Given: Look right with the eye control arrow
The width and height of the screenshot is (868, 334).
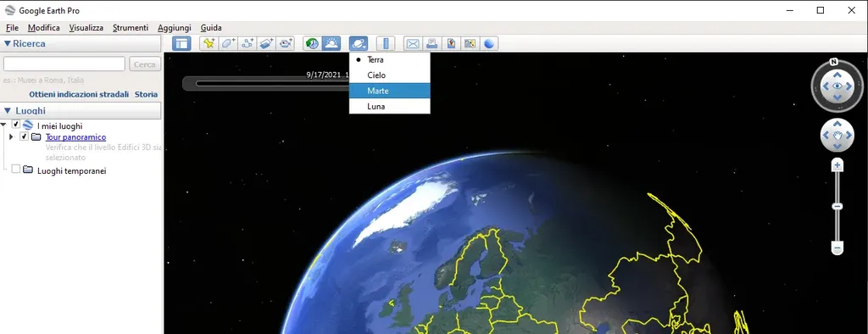Looking at the screenshot, I should click(x=849, y=86).
